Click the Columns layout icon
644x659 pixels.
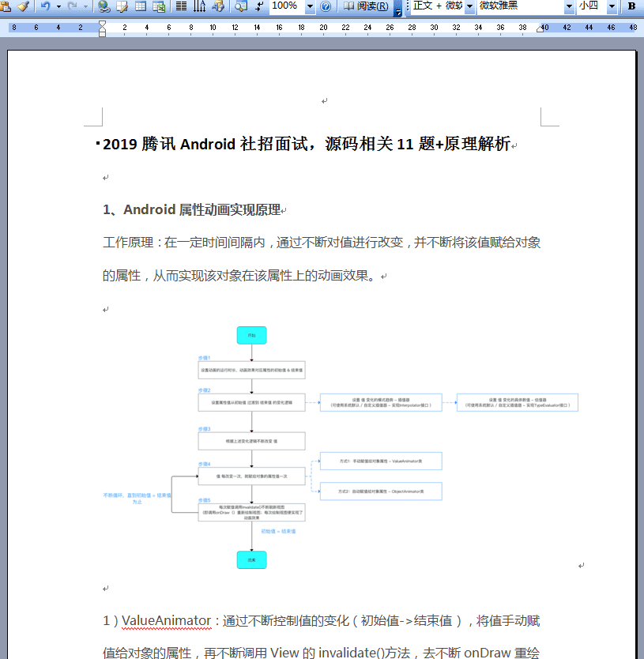point(182,7)
